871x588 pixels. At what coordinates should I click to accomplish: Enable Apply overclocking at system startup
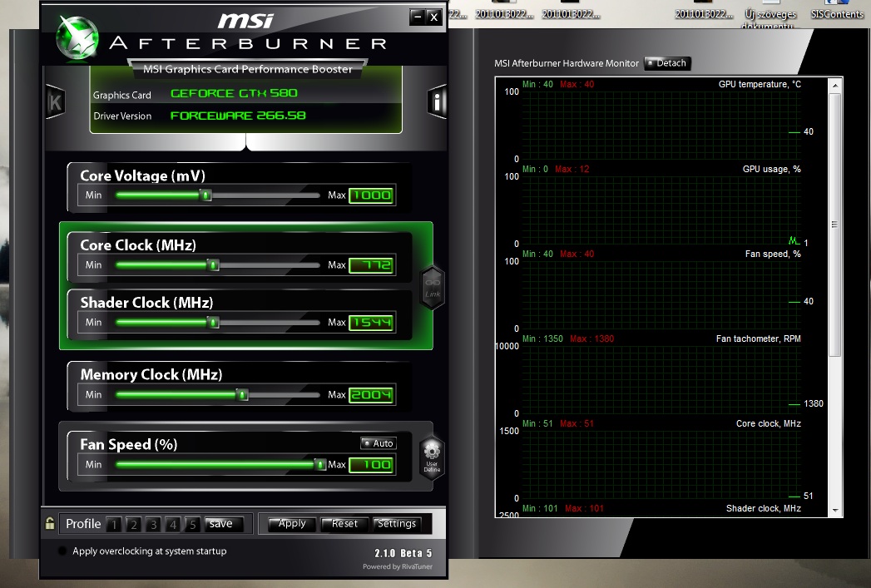coord(62,551)
